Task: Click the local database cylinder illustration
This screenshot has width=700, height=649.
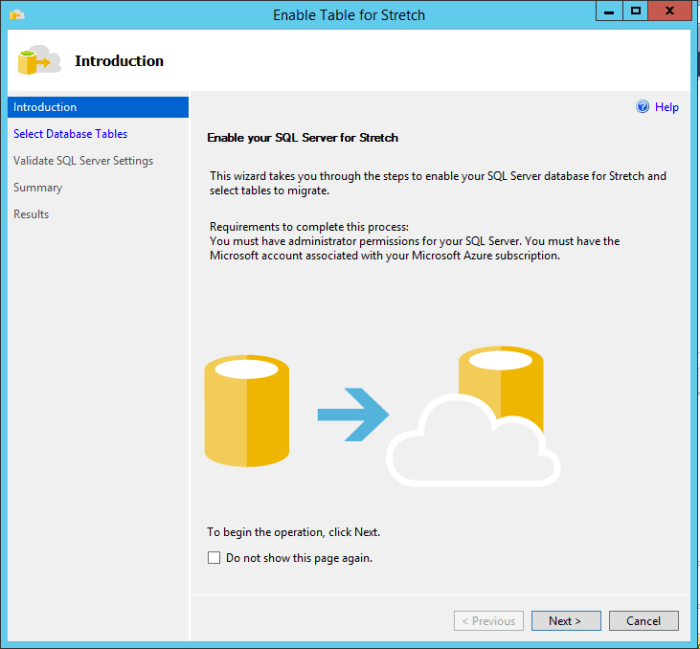Action: pyautogui.click(x=246, y=411)
